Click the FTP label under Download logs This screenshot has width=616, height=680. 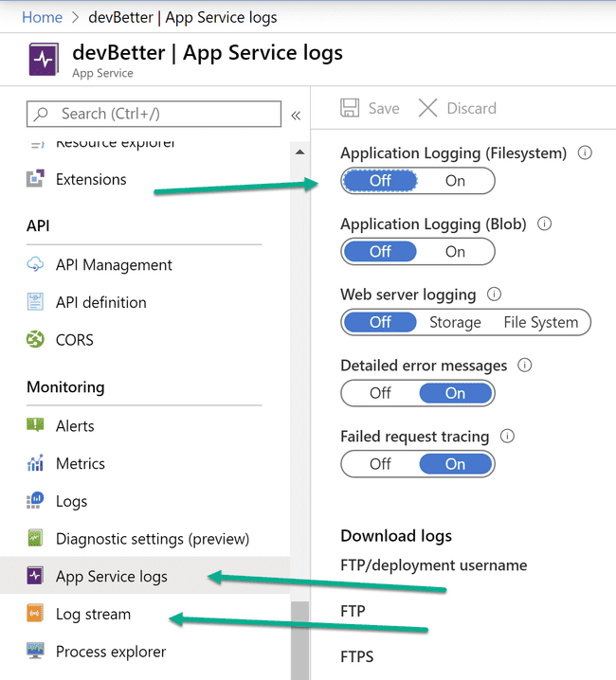coord(353,611)
